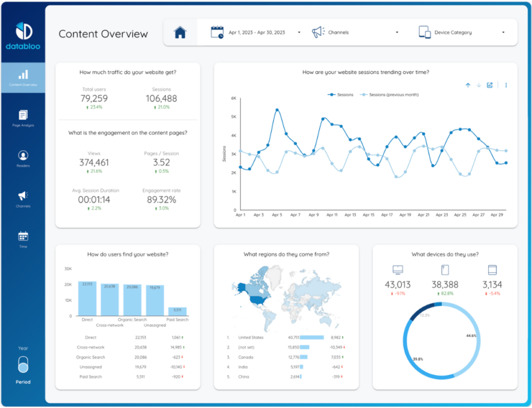532x408 pixels.
Task: Select the 44.6% segment of the donut chart
Action: tap(477, 337)
